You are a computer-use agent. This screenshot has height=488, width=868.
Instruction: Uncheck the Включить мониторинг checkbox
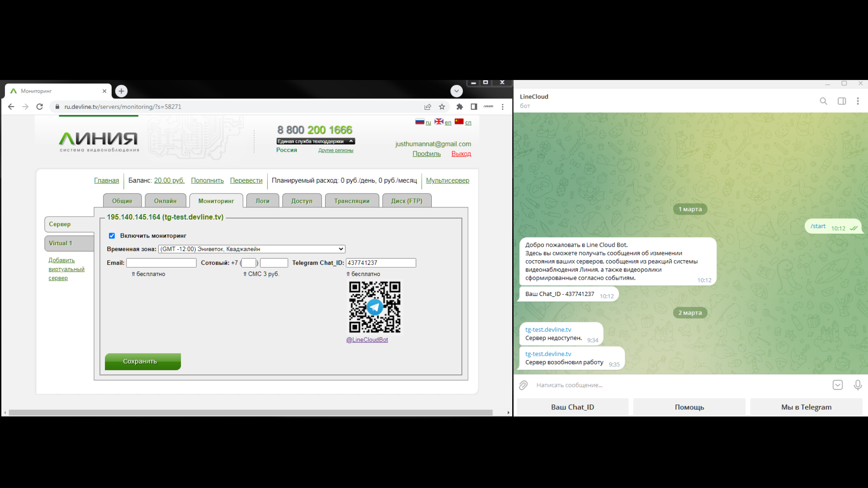[x=112, y=236]
